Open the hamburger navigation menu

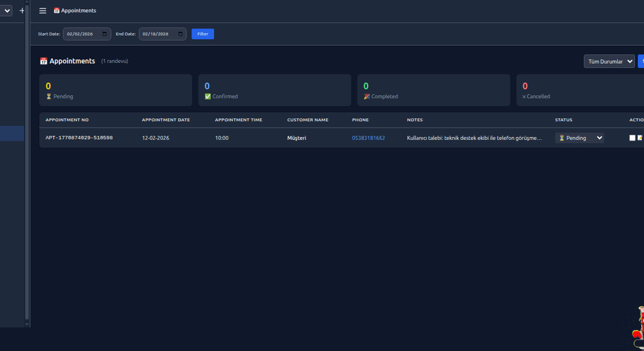[x=42, y=10]
